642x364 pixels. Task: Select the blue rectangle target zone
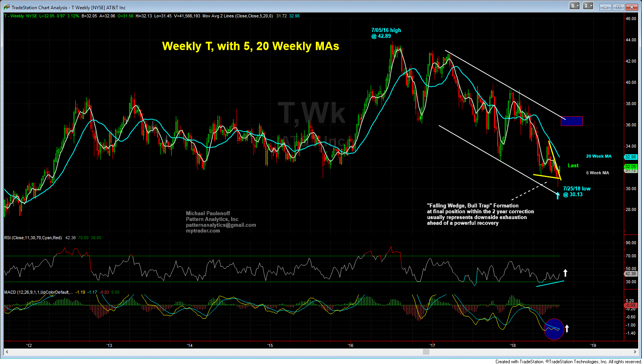[x=572, y=121]
